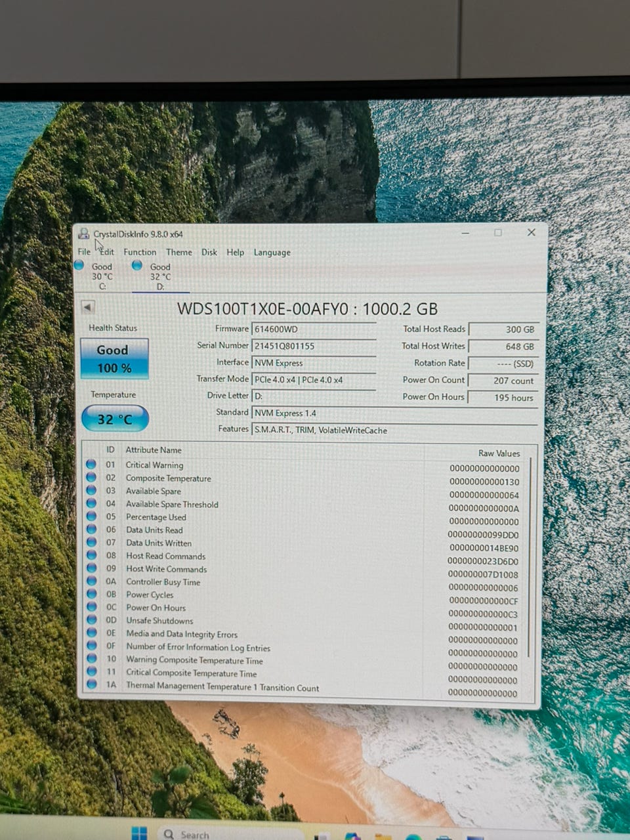Click status circle beside Available Spare Threshold
The image size is (630, 840).
pyautogui.click(x=91, y=503)
